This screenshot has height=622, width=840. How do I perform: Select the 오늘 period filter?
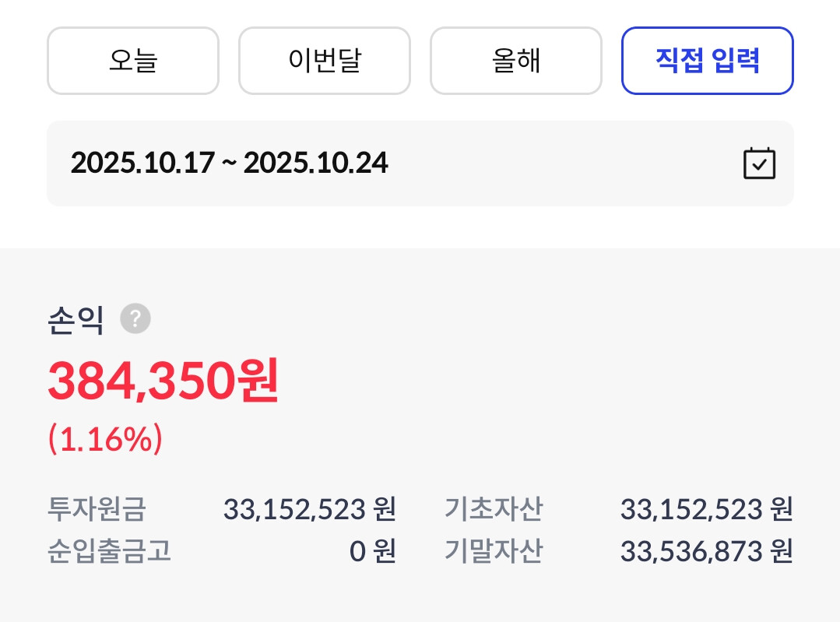point(133,61)
